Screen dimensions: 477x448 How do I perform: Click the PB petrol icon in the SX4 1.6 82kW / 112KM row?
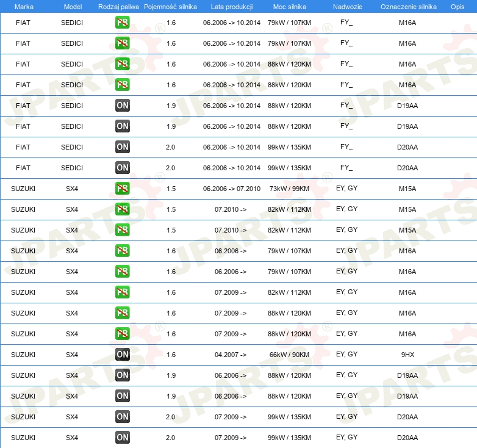pos(122,292)
